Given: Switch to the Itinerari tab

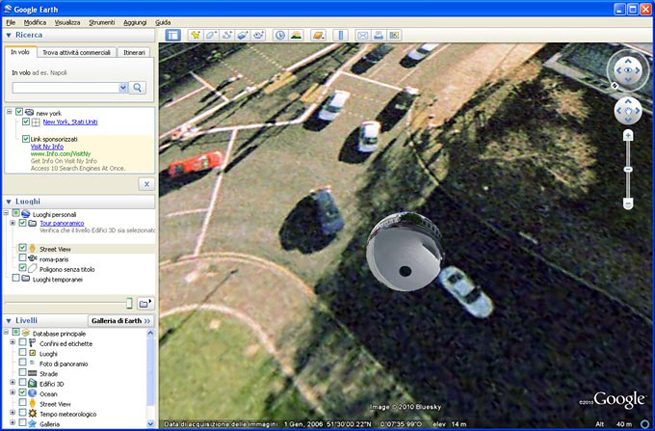Looking at the screenshot, I should pyautogui.click(x=134, y=53).
